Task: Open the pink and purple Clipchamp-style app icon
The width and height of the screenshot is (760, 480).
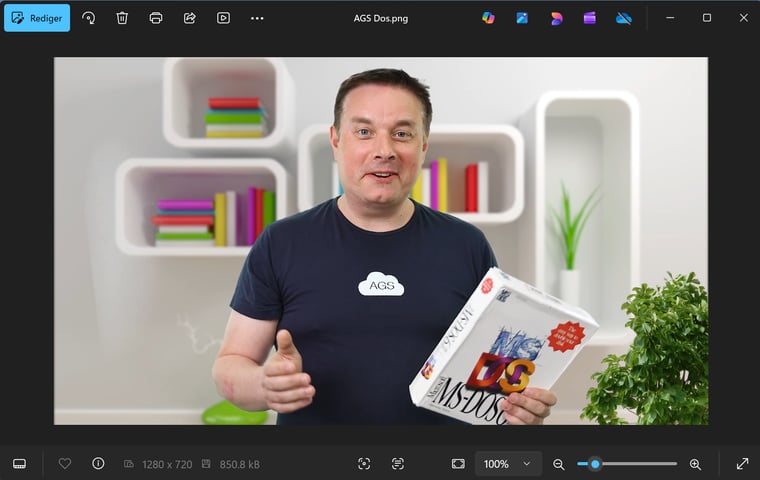Action: coord(556,18)
